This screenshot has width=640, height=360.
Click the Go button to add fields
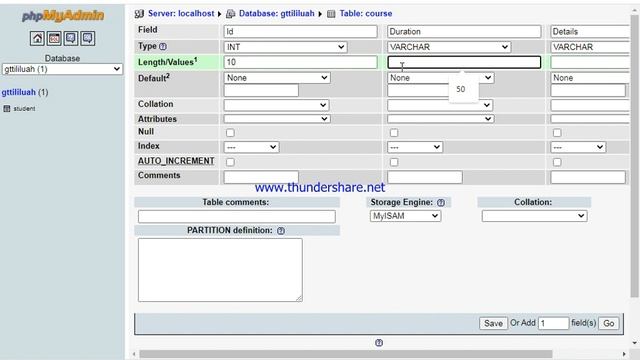(609, 323)
